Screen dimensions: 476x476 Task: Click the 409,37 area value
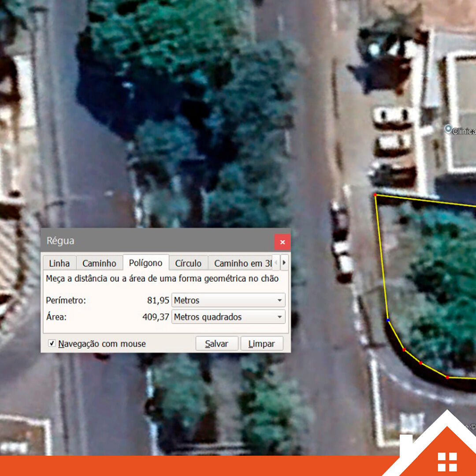pos(156,317)
